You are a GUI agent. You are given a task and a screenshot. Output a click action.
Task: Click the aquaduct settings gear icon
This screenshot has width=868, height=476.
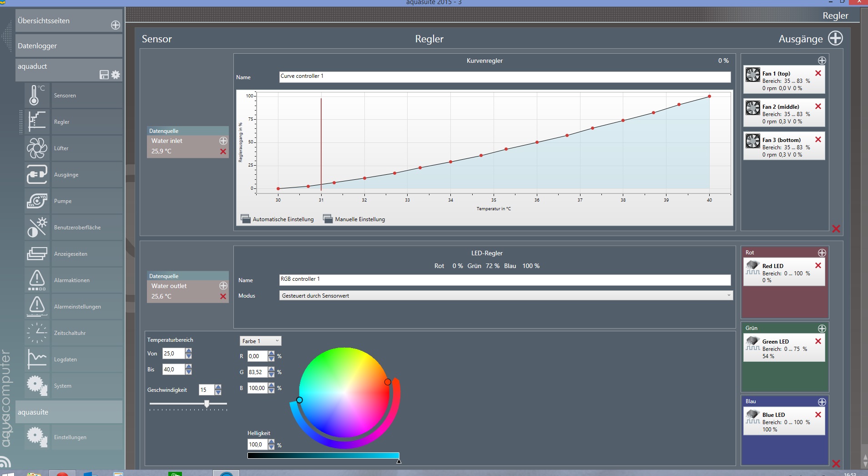coord(116,75)
